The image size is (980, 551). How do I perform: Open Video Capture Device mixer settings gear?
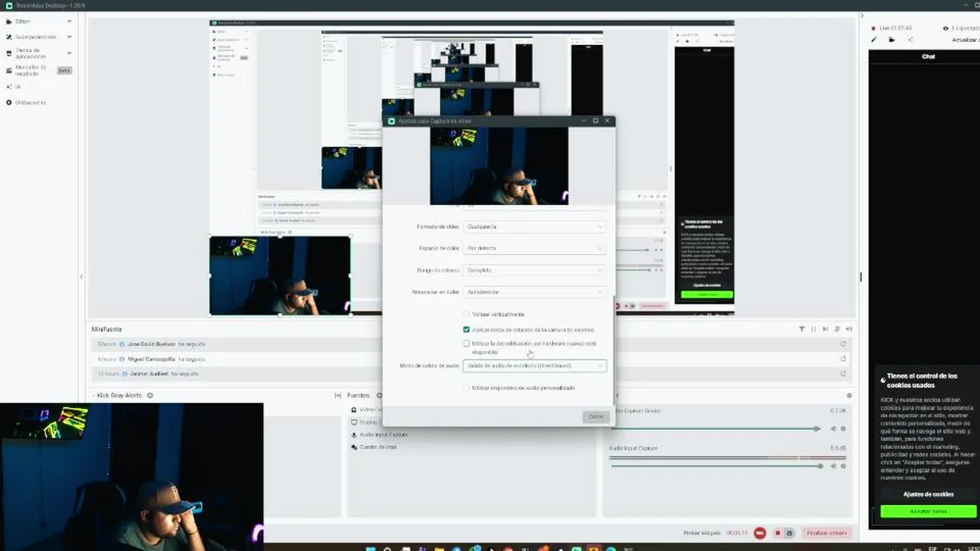[x=844, y=429]
